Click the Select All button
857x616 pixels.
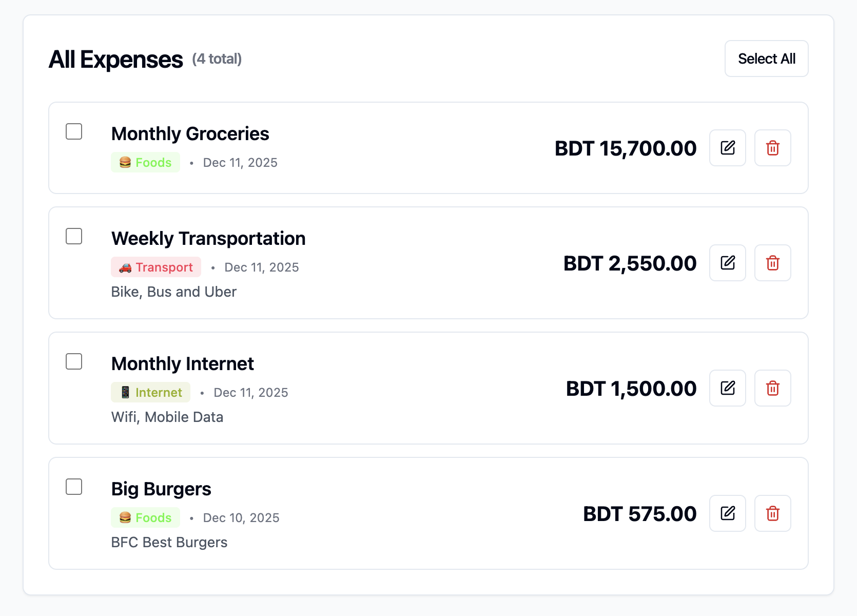click(x=766, y=59)
